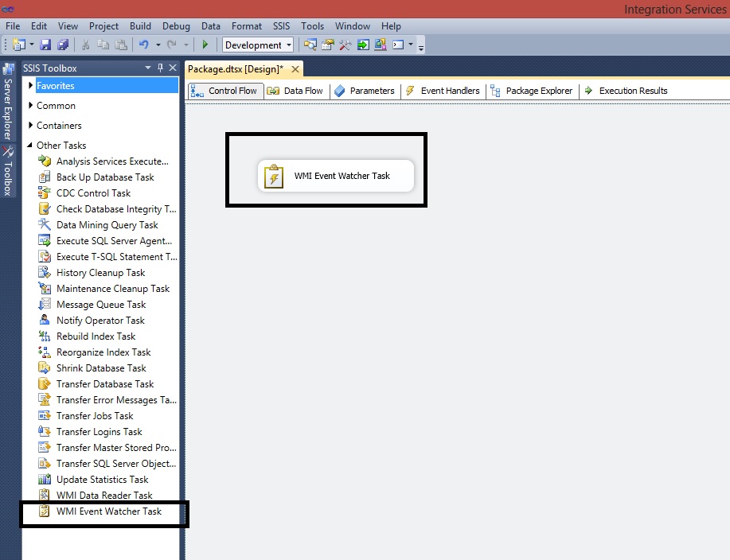Open Properties Window toolbar icon
This screenshot has width=730, height=560.
328,45
